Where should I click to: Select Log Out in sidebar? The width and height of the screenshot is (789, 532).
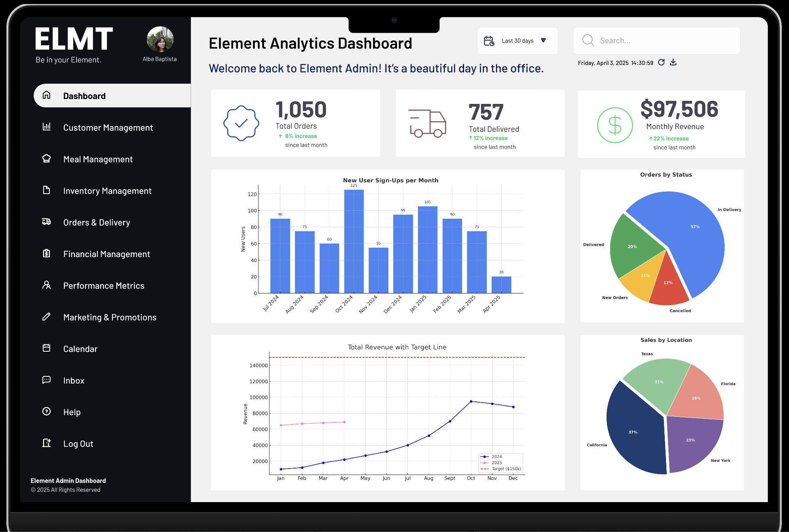(78, 443)
